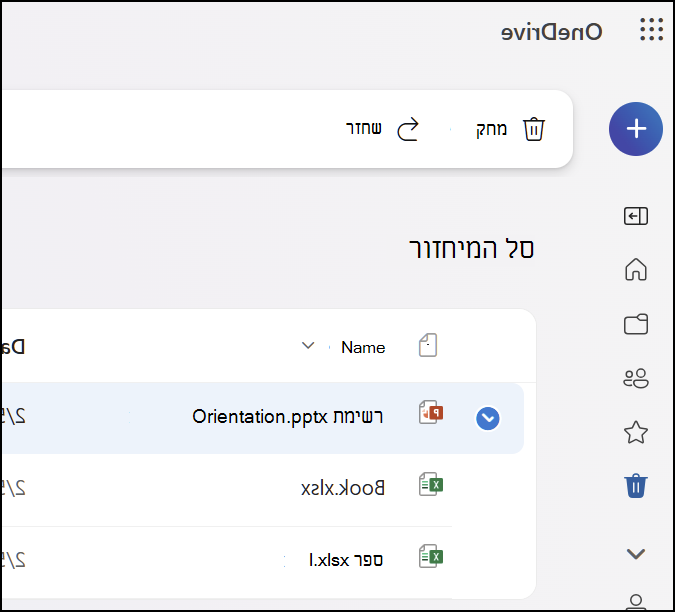Open Home from the sidebar
The height and width of the screenshot is (612, 675).
(x=636, y=269)
